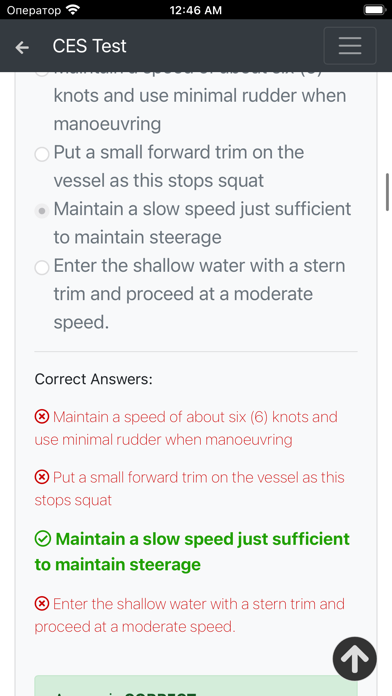This screenshot has width=392, height=696.
Task: Click wrong answer text about six knots
Action: tap(186, 428)
